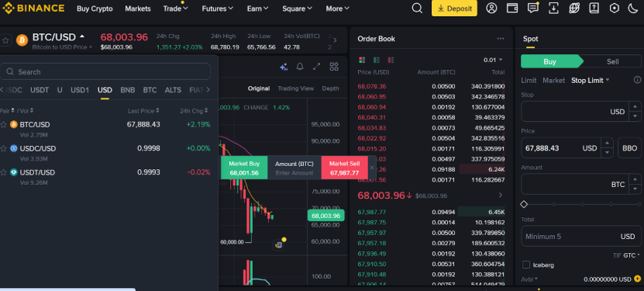
Task: Open Markets menu item
Action: tap(138, 9)
